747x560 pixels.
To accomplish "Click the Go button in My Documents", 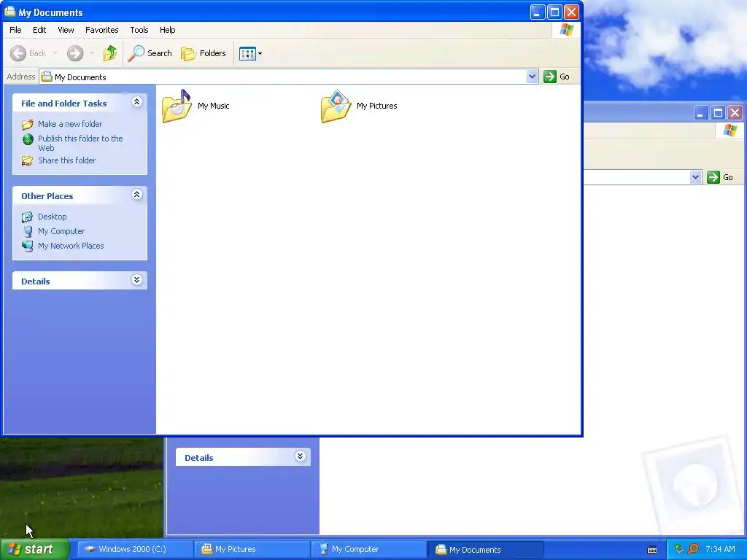I will click(557, 77).
